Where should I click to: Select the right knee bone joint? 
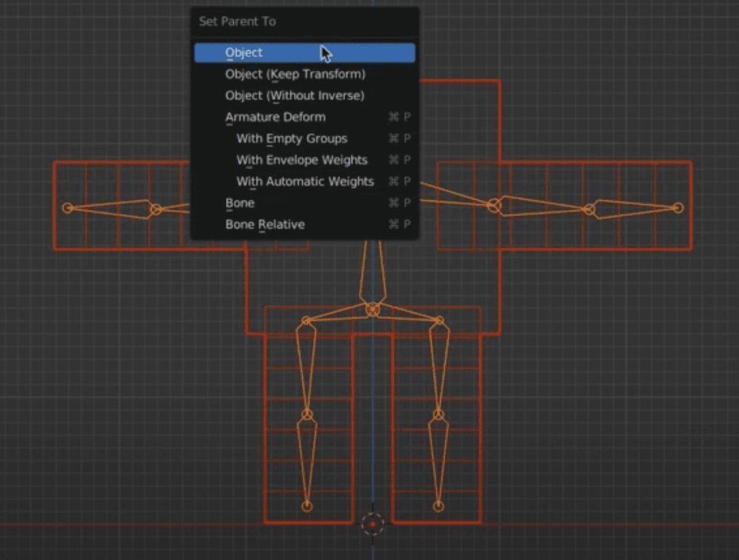(438, 414)
